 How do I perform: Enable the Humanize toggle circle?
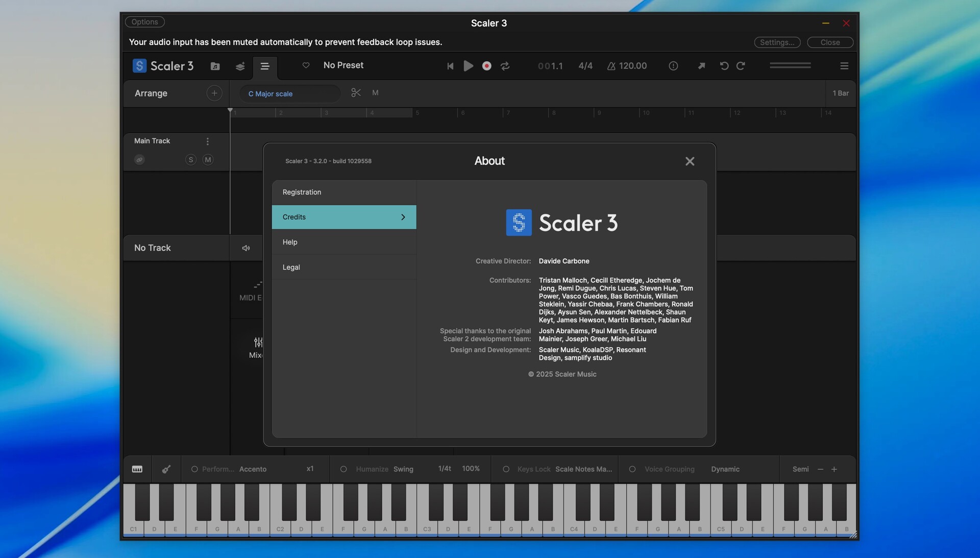(344, 469)
